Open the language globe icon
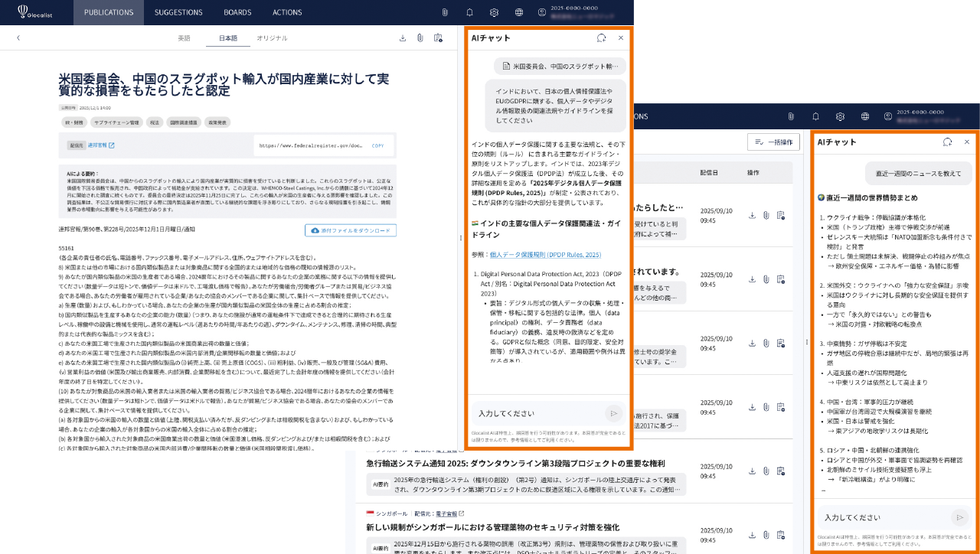This screenshot has height=554, width=980. tap(519, 12)
